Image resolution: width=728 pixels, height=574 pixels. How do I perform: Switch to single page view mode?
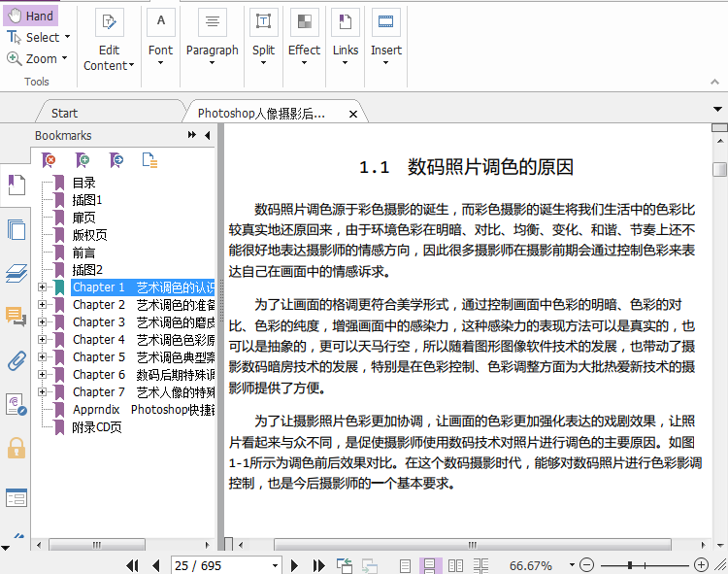pos(406,565)
